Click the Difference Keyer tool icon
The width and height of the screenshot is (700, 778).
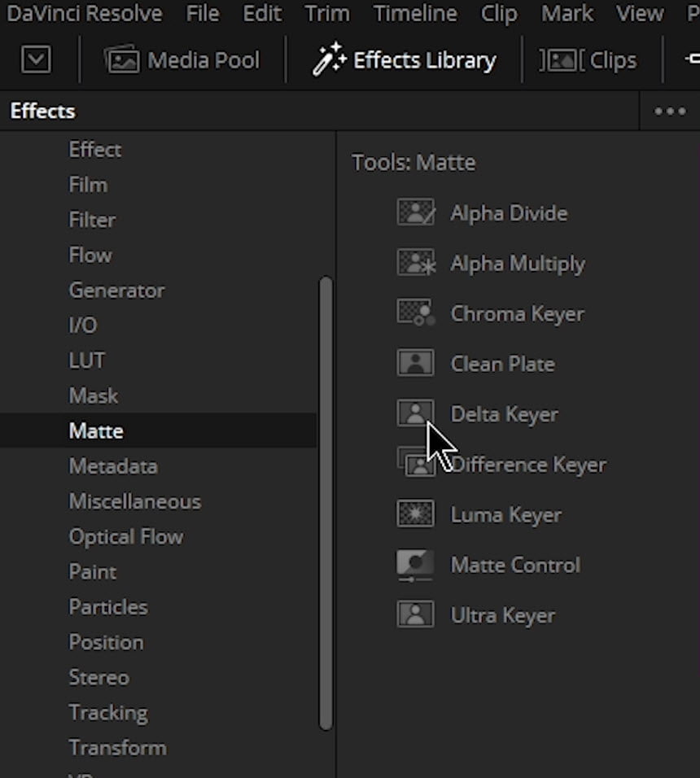tap(416, 463)
